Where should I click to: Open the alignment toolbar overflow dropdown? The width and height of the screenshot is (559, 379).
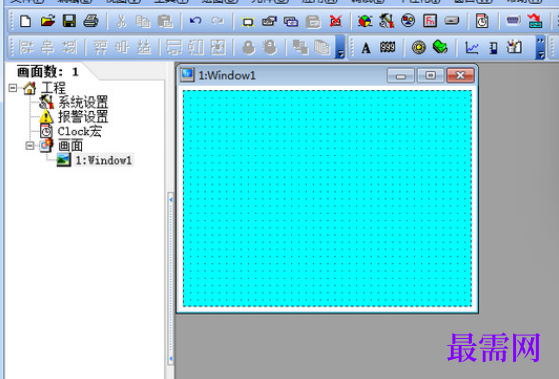pos(340,47)
